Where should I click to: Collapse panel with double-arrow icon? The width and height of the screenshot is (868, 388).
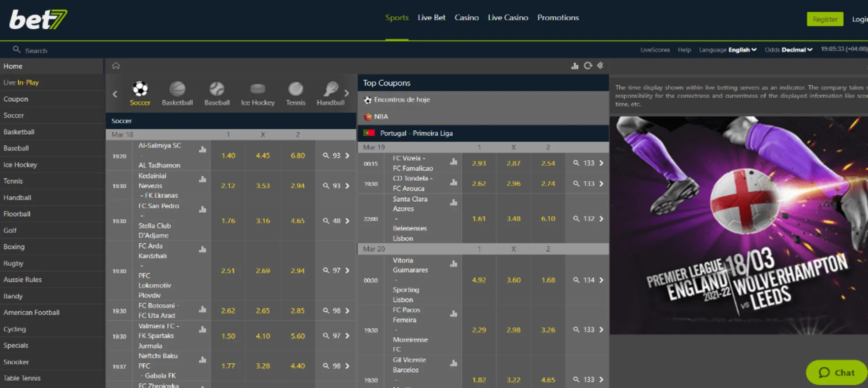[x=600, y=66]
